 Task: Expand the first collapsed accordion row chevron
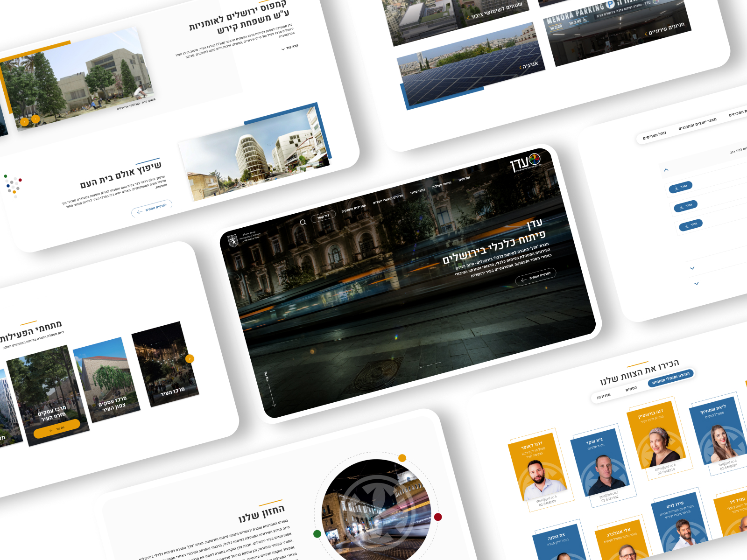click(692, 268)
